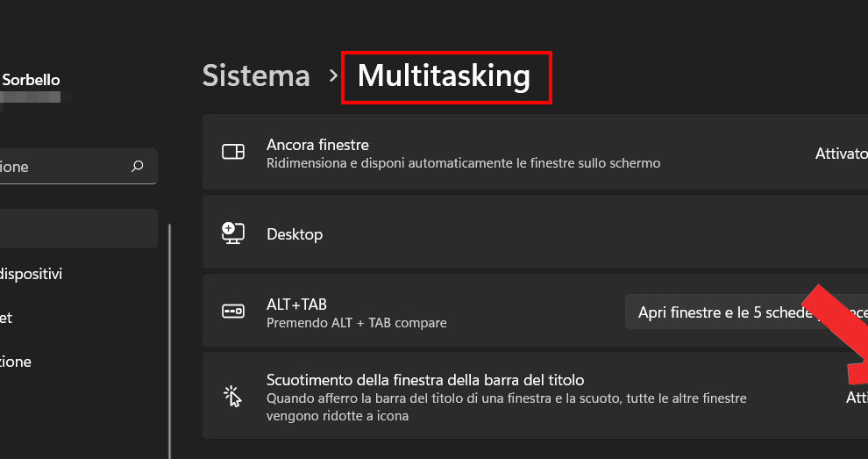Click the Desktop monitor icon
Viewport: 868px width, 459px height.
pos(233,233)
